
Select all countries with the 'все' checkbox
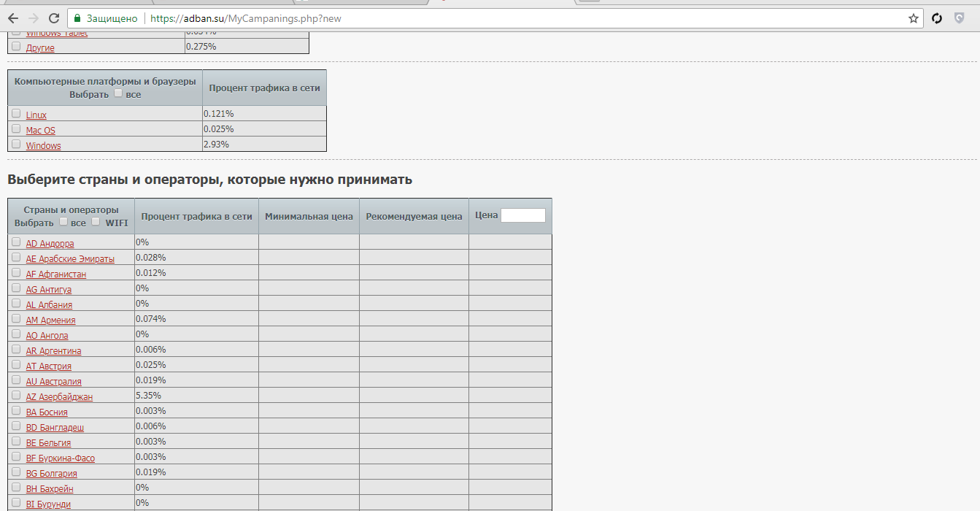click(x=63, y=221)
